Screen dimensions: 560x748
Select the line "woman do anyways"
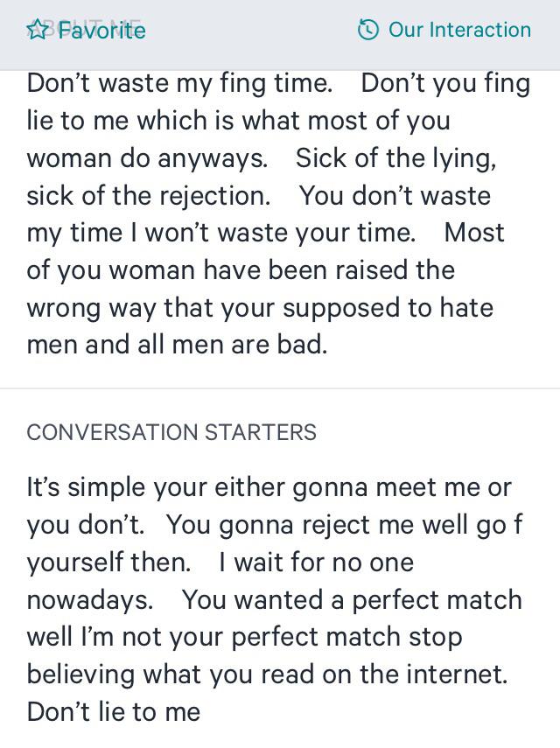(x=147, y=158)
